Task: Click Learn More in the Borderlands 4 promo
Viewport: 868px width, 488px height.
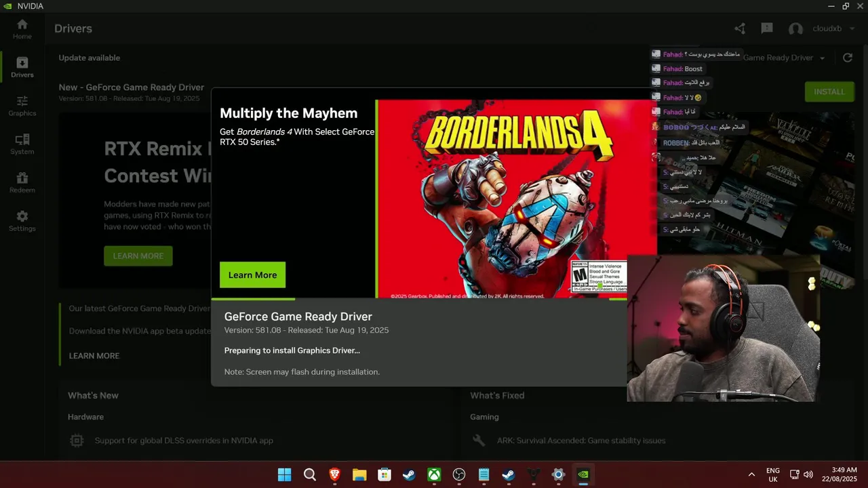Action: tap(252, 275)
